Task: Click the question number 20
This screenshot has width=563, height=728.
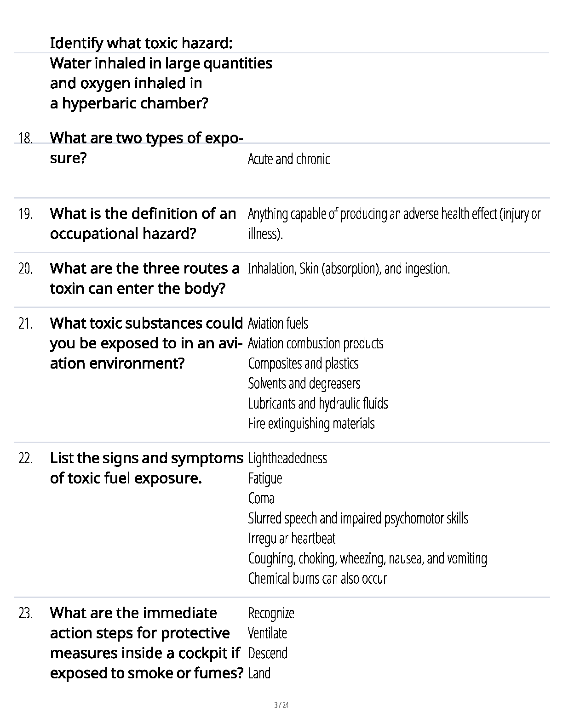Action: pos(25,268)
